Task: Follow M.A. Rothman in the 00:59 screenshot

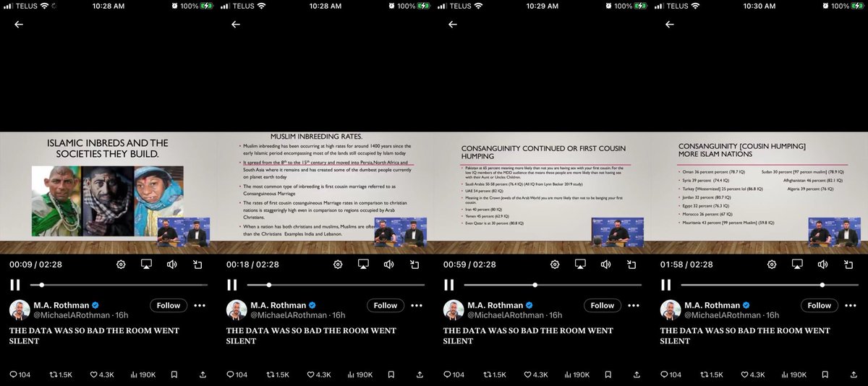Action: click(603, 305)
